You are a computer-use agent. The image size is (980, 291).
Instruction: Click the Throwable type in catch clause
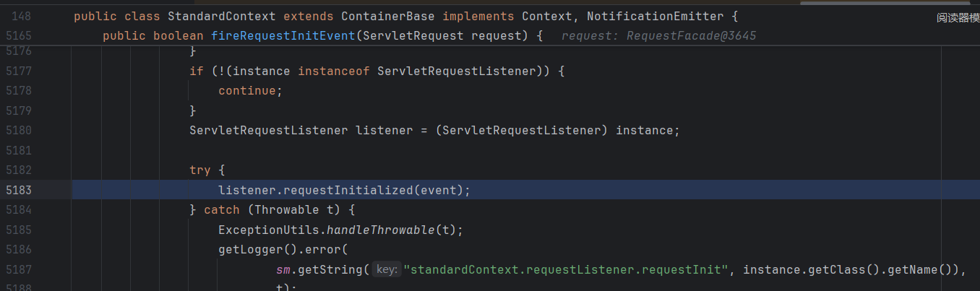(x=286, y=210)
